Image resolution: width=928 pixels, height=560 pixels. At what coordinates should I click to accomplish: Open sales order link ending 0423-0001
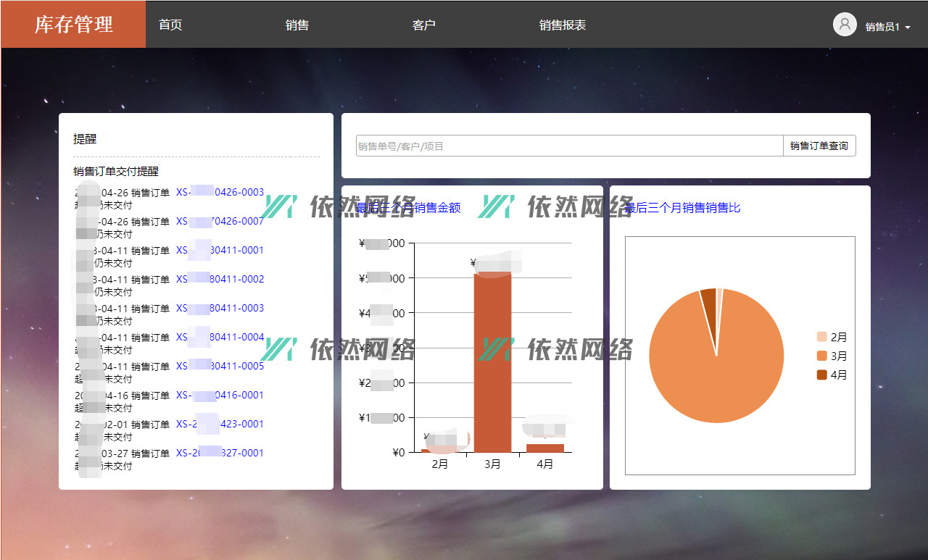click(220, 424)
